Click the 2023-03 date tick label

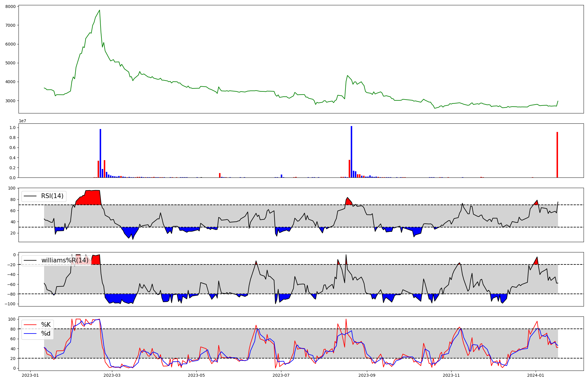click(112, 375)
